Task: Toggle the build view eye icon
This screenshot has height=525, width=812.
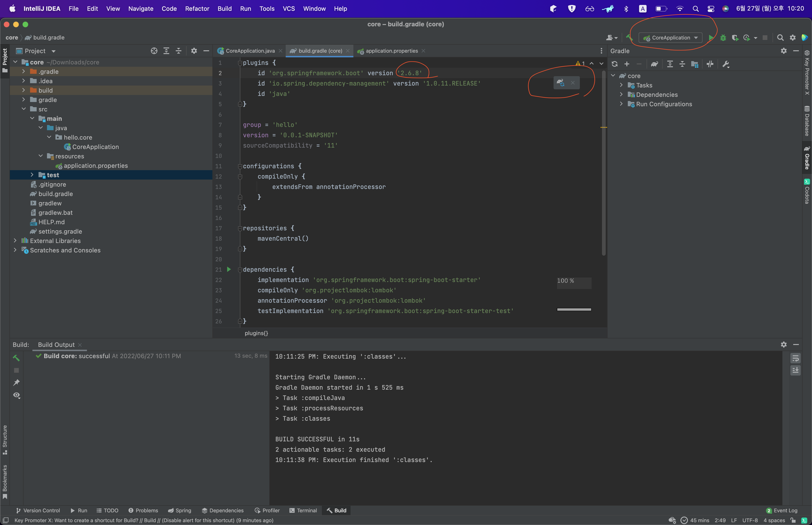Action: 16,395
